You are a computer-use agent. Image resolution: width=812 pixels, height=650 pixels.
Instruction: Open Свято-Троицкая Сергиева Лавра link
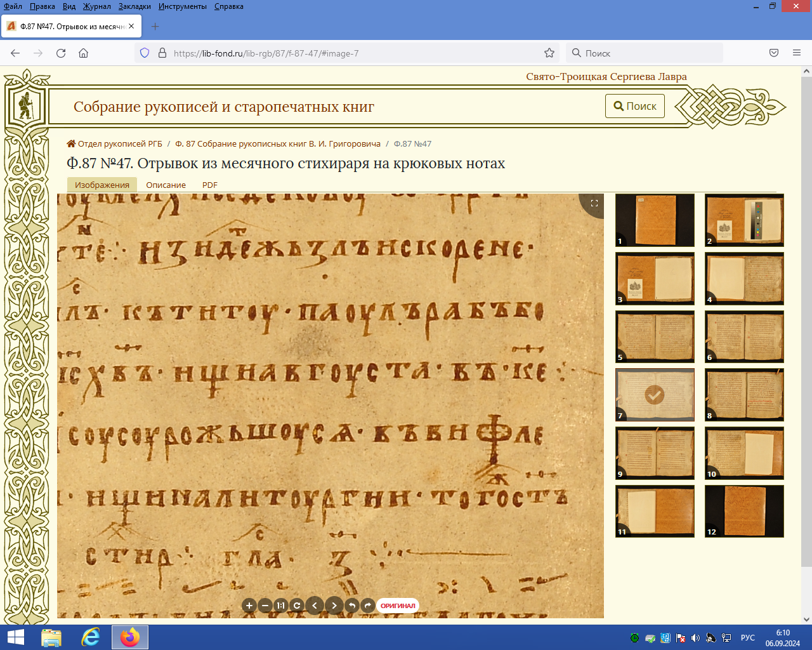pos(606,77)
